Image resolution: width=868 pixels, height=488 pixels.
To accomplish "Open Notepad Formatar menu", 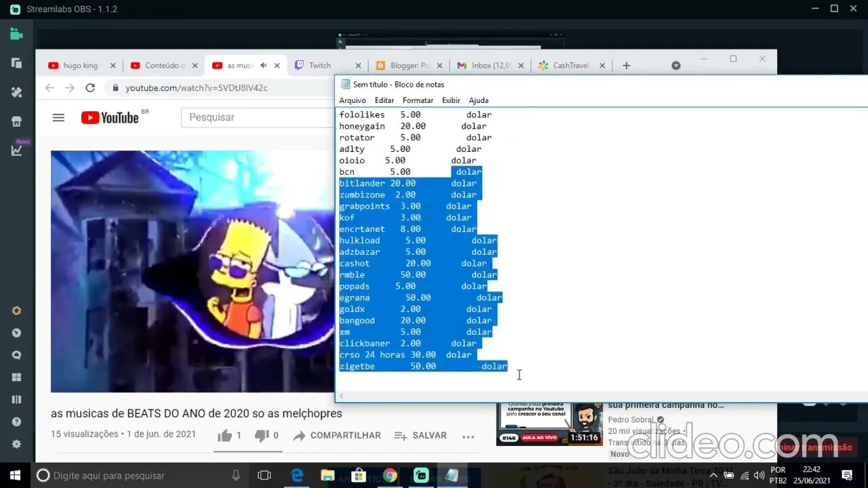I will click(x=418, y=100).
